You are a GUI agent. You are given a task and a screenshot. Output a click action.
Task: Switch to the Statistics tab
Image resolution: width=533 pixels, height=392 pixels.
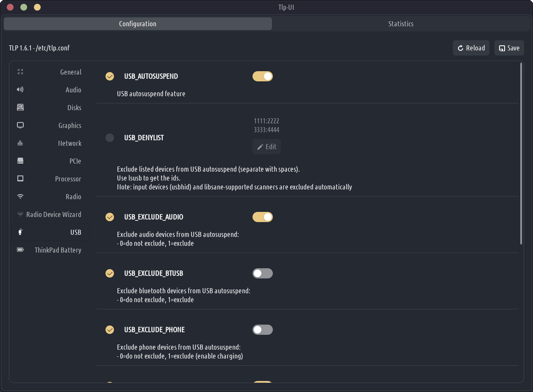(x=400, y=24)
